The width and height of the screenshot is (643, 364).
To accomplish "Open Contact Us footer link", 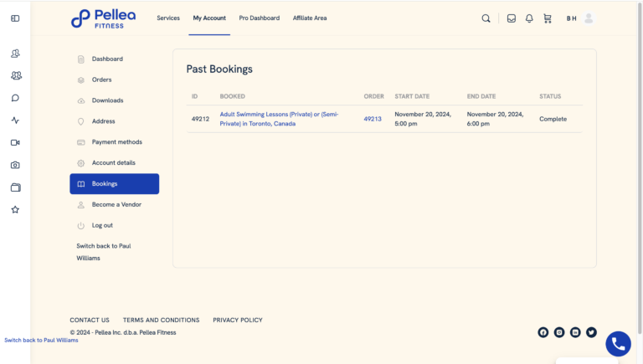I will click(x=90, y=320).
